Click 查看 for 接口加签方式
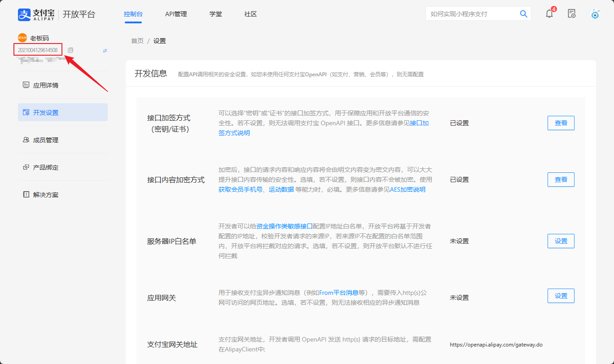614x364 pixels. coord(561,123)
